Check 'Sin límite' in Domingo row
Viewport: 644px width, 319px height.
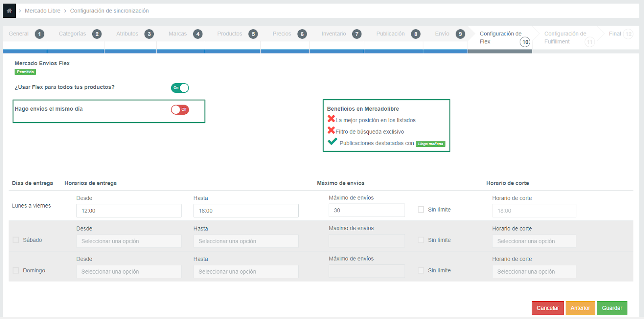point(421,271)
